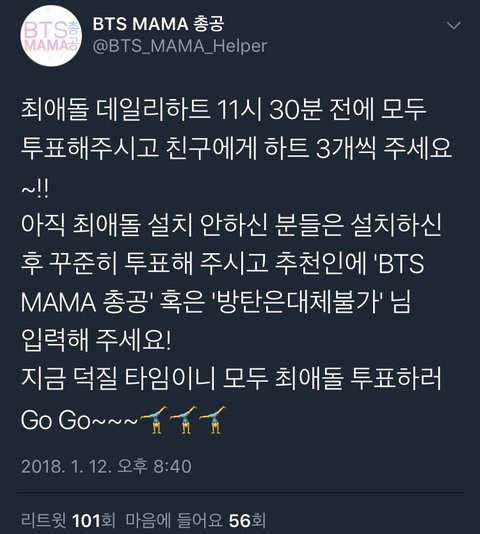Image resolution: width=480 pixels, height=534 pixels.
Task: View the 마음에 들어요 56회 likes list
Action: [x=196, y=520]
